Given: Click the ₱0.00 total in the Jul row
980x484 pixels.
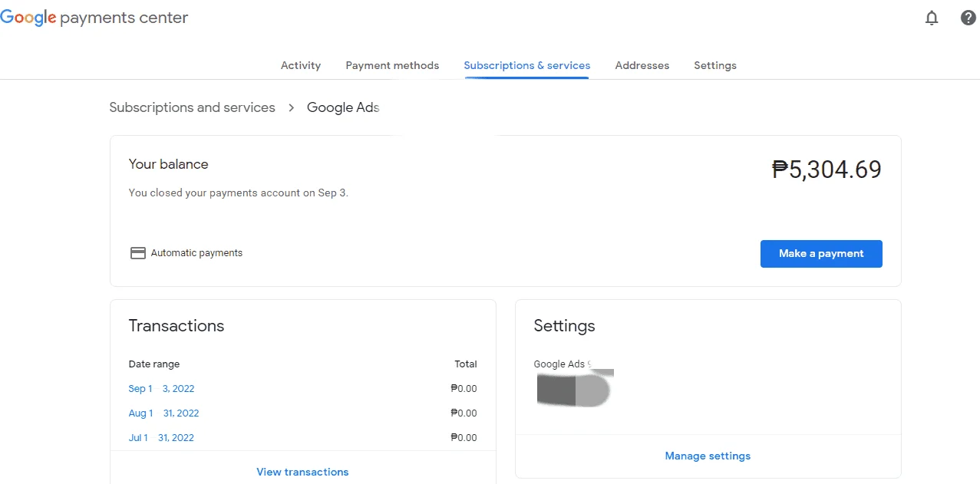Looking at the screenshot, I should [x=464, y=438].
